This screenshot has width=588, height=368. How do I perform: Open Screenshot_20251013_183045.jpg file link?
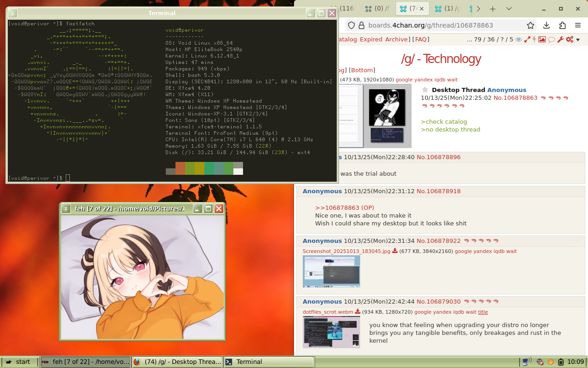(346, 252)
